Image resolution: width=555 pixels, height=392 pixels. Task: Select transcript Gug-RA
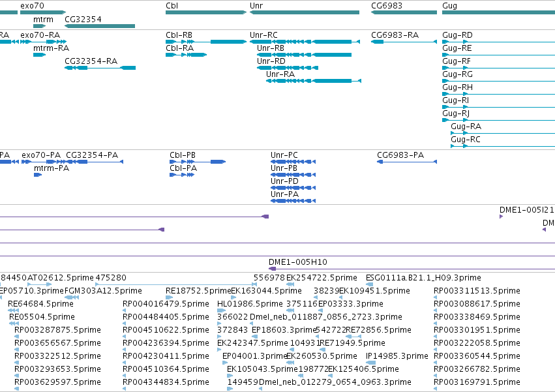tap(503, 133)
